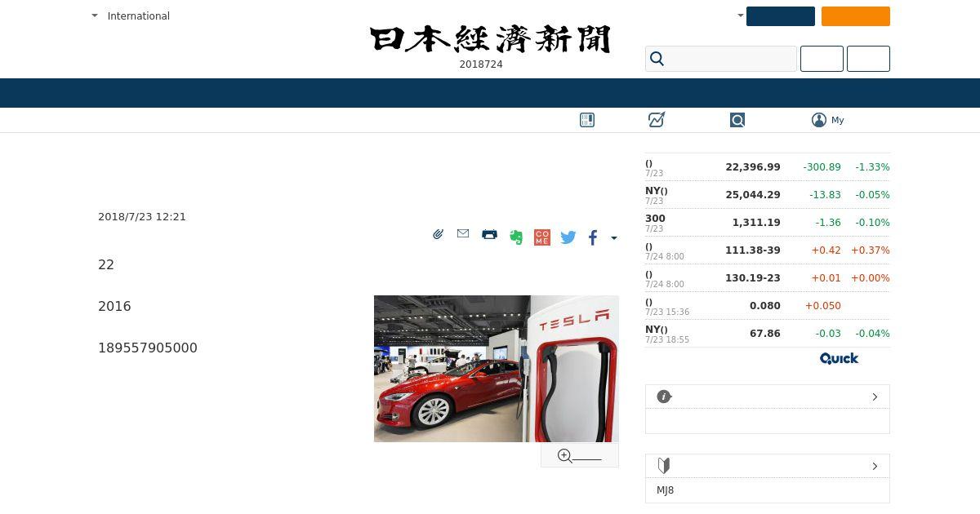Click the first outlined button beside search
Viewport: 980px width, 514px height.
[x=822, y=59]
